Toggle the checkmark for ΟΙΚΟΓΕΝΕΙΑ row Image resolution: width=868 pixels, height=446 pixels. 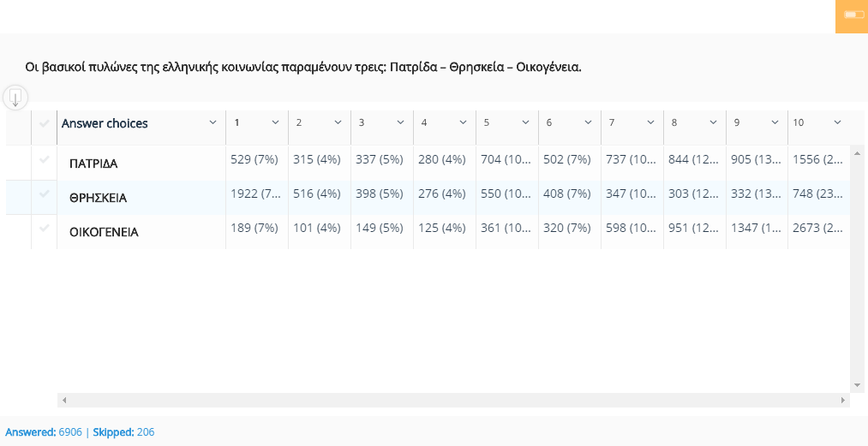44,229
